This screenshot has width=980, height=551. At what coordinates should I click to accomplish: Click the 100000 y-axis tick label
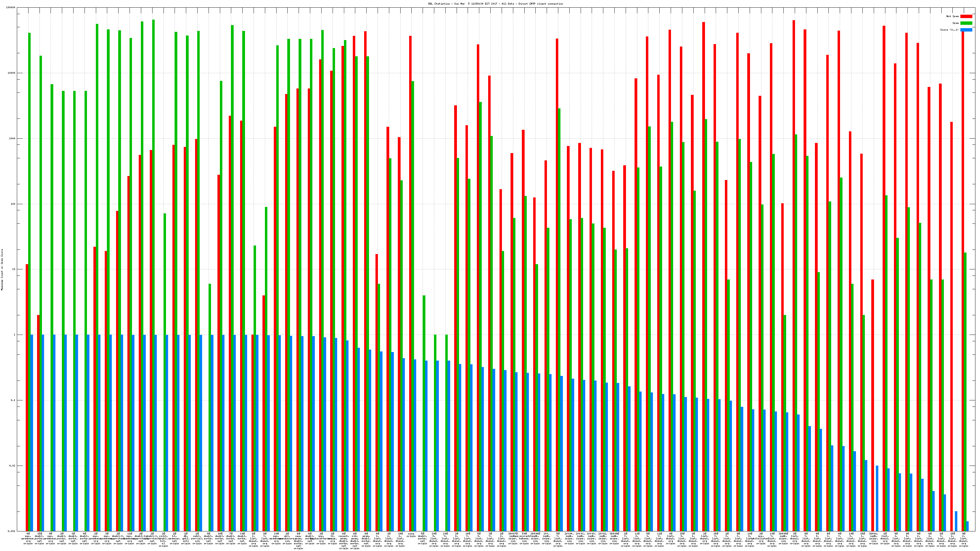point(11,8)
